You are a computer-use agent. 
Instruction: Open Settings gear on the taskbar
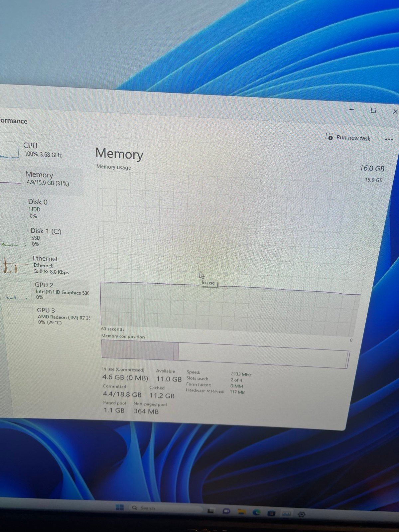302,514
